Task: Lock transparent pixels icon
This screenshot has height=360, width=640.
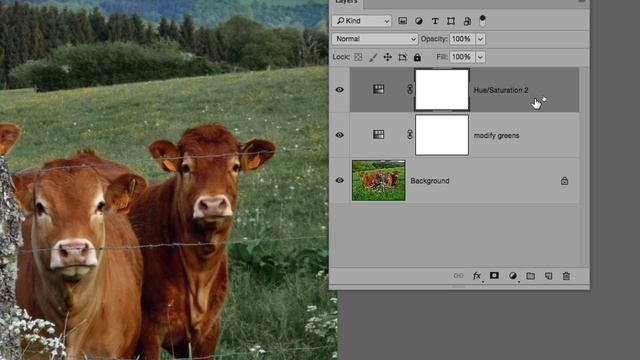Action: pos(358,57)
